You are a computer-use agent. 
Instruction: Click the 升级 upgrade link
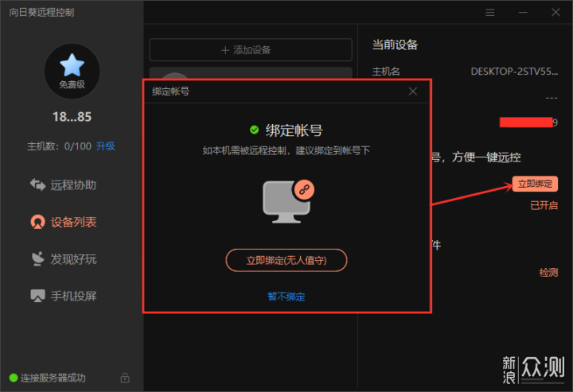106,146
